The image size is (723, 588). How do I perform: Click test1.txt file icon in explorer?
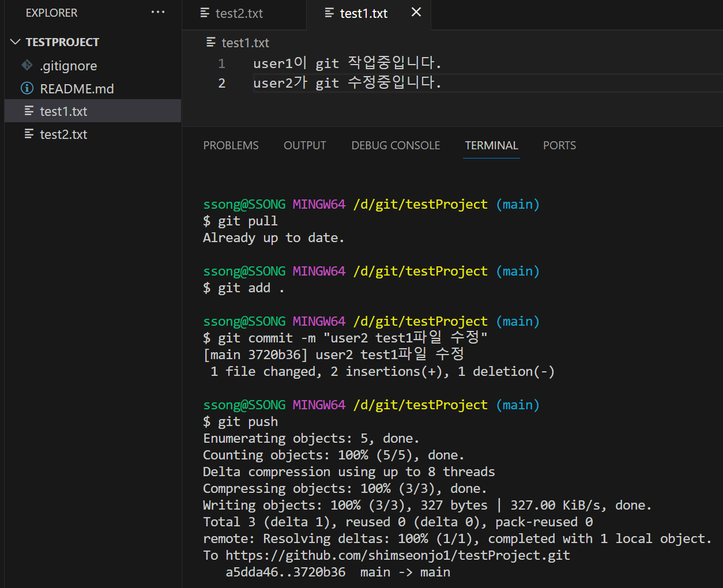[x=29, y=111]
